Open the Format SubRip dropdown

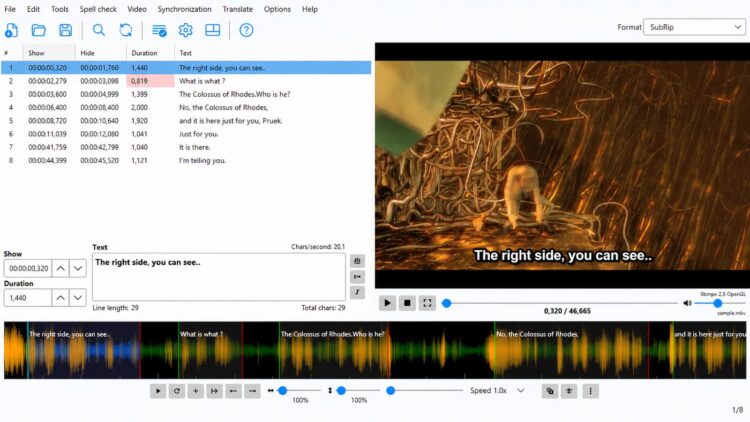click(x=694, y=27)
